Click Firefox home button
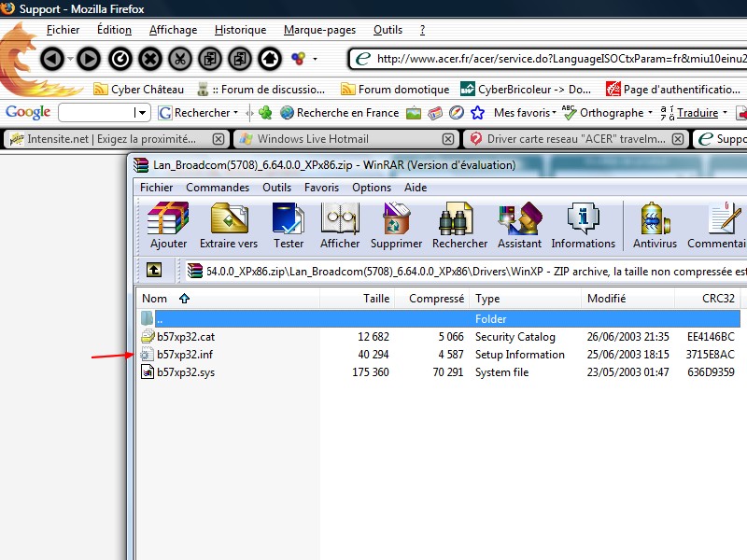 (x=270, y=59)
